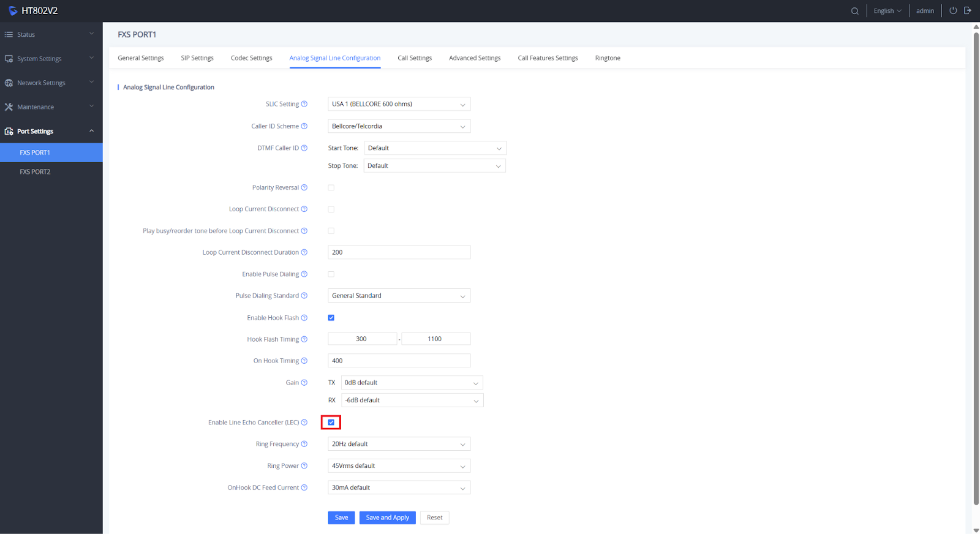Collapse the Port Settings menu

click(51, 131)
